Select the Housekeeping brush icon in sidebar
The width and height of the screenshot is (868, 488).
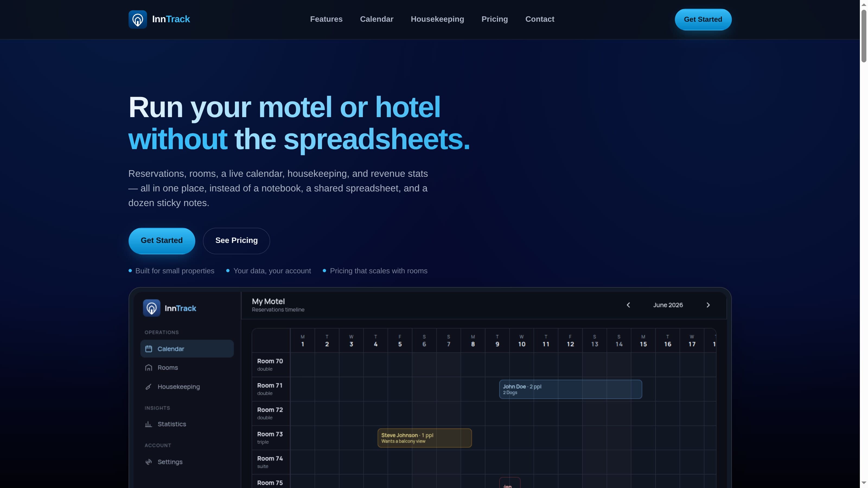149,387
